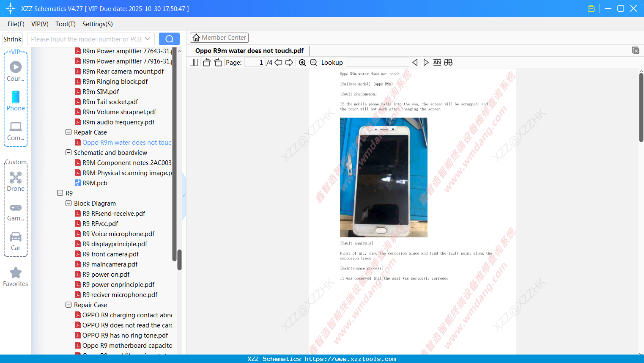The width and height of the screenshot is (644, 363).
Task: Go to the previous PDF page arrow
Action: [x=278, y=63]
